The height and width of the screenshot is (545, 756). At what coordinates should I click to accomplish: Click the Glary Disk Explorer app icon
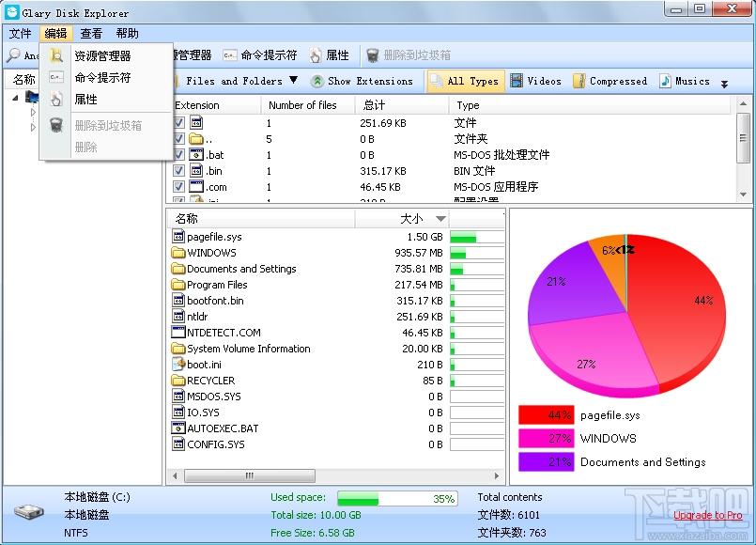point(11,11)
